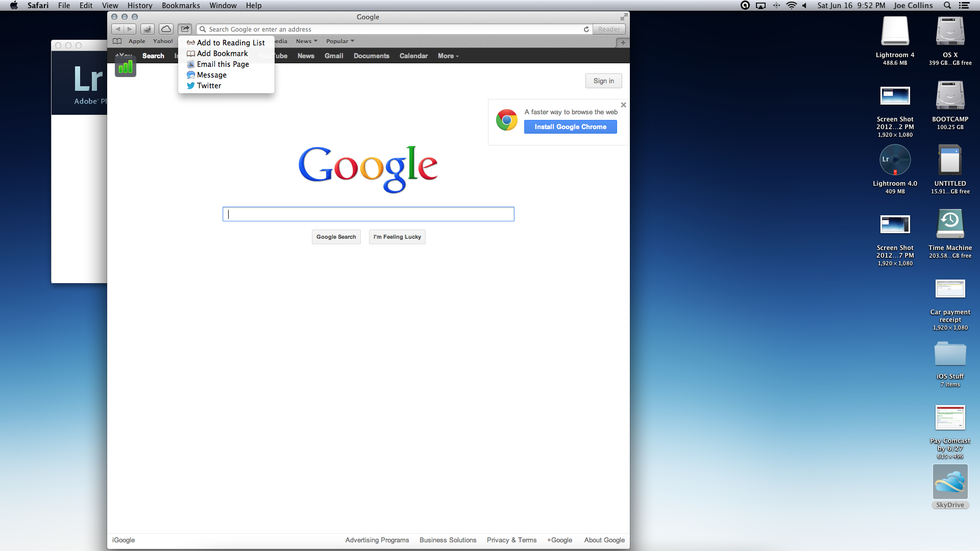Viewport: 980px width, 551px height.
Task: Click the Privacy & Terms footer link
Action: (511, 540)
